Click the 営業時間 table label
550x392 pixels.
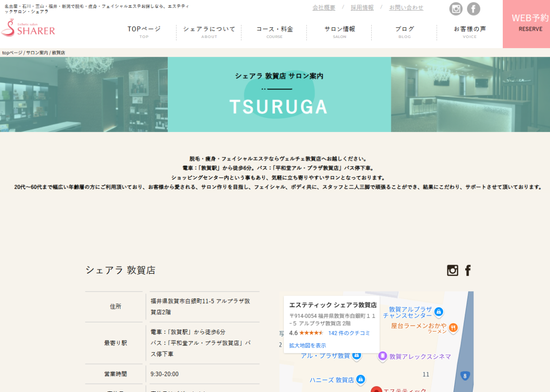coord(115,374)
